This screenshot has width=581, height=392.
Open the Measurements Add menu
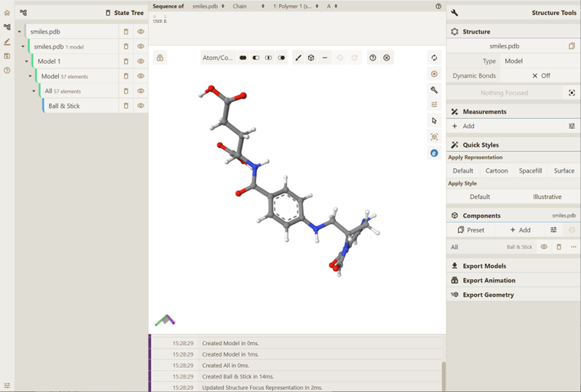click(x=463, y=126)
